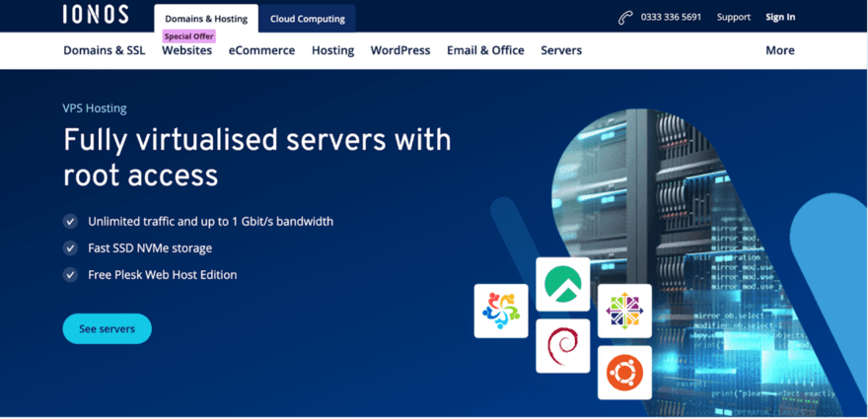Click the Ubuntu logo tile
This screenshot has width=868, height=419.
coord(624,373)
